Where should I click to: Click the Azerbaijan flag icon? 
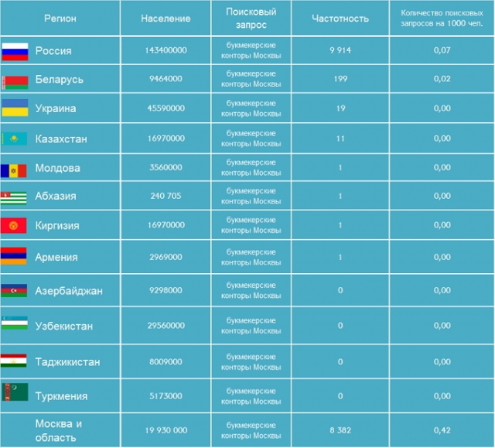coord(14,291)
